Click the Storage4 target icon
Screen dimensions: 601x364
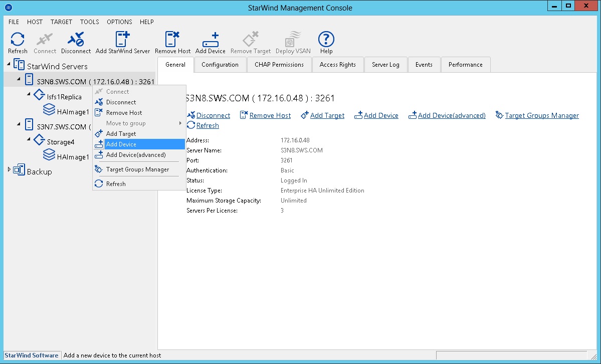[x=39, y=140]
